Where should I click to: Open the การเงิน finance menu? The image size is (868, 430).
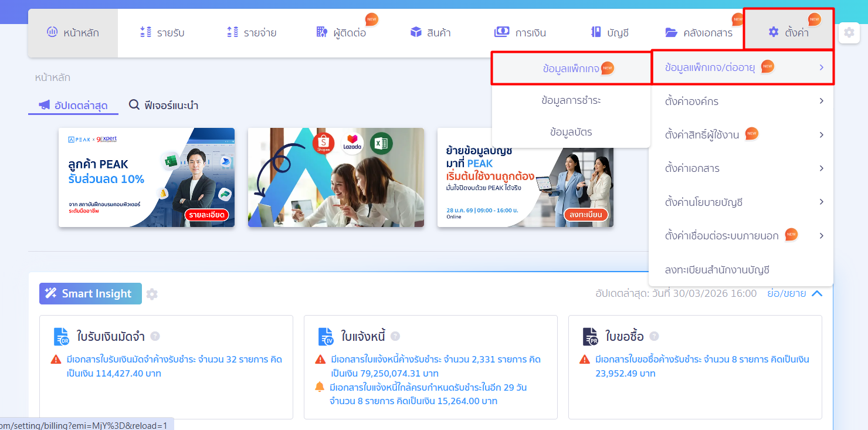(520, 33)
